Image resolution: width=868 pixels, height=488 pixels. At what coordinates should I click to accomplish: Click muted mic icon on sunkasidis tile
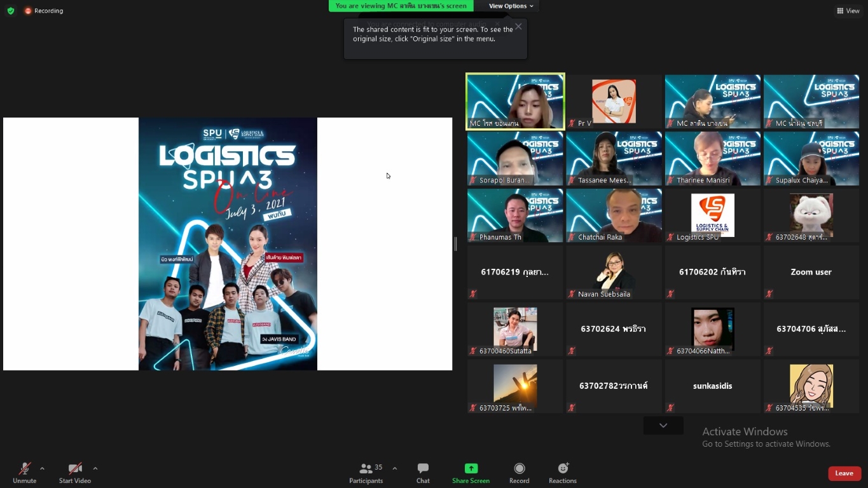(671, 408)
